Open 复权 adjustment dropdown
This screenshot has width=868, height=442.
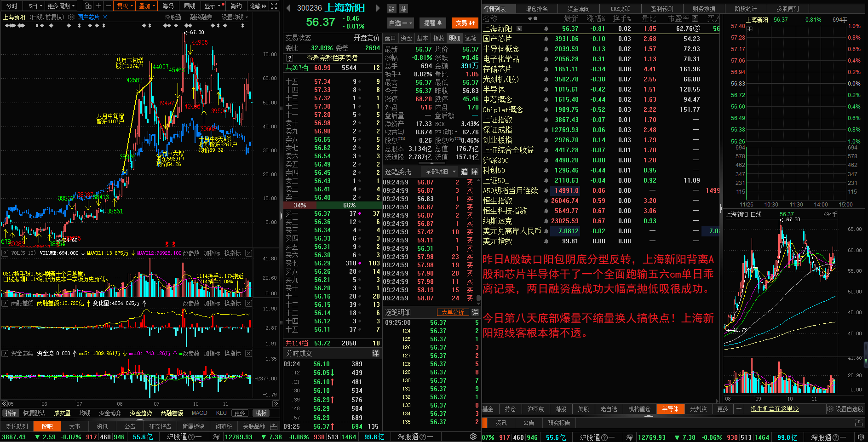tap(125, 6)
